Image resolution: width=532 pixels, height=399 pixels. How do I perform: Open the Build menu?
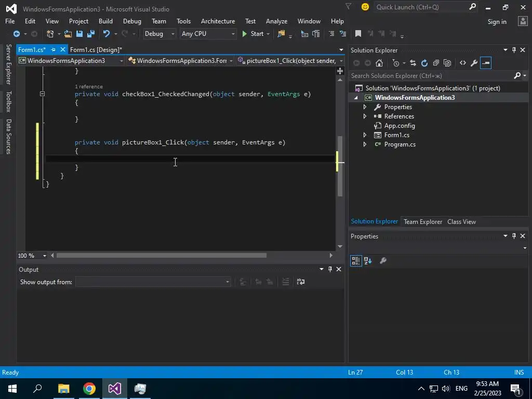[x=105, y=21]
